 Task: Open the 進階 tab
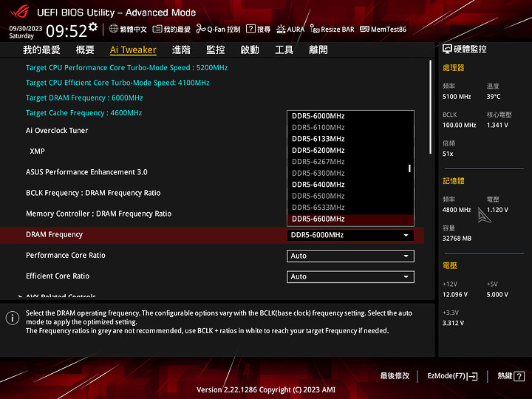coord(181,50)
